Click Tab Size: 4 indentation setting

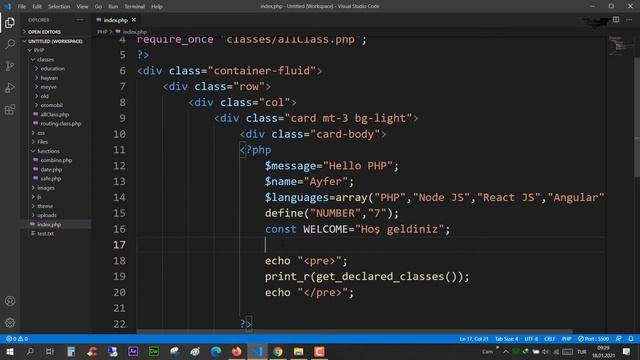507,339
